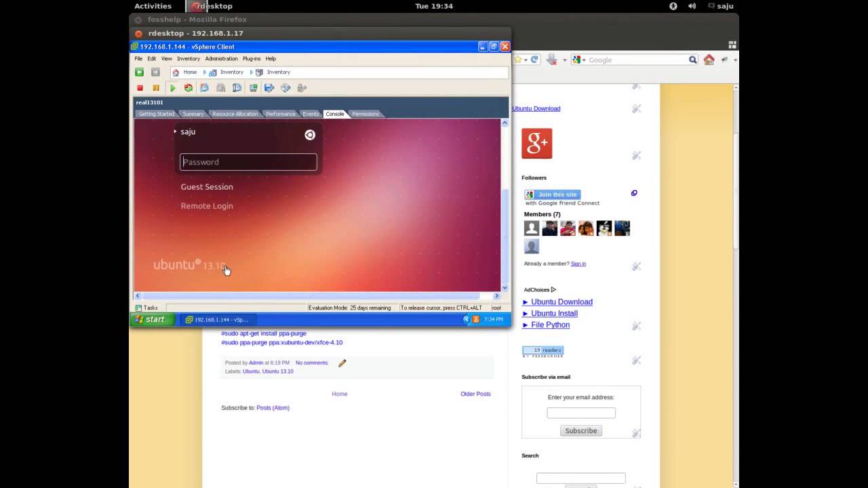The image size is (868, 488).
Task: Click Join this site button
Action: click(x=553, y=195)
